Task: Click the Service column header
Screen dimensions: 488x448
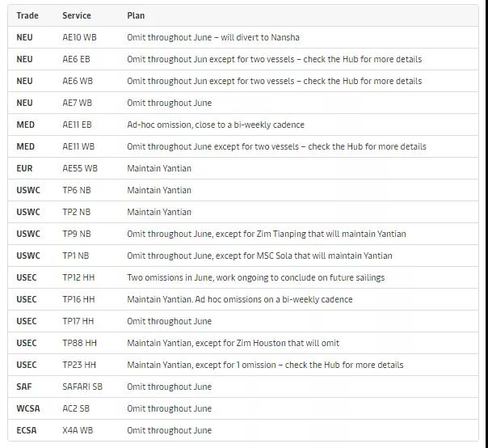Action: coord(77,15)
